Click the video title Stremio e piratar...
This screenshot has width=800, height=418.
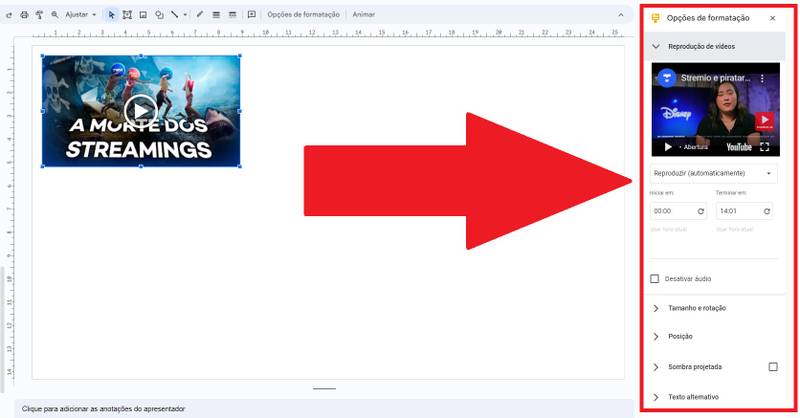(715, 78)
